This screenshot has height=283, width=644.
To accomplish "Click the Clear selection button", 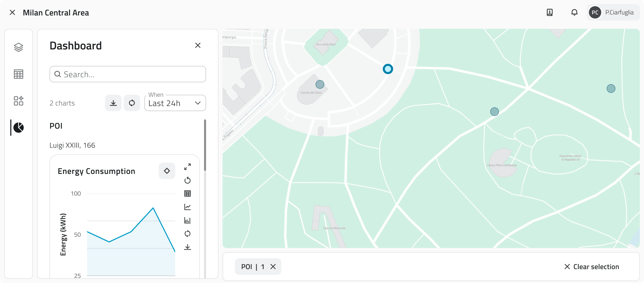I will point(591,267).
